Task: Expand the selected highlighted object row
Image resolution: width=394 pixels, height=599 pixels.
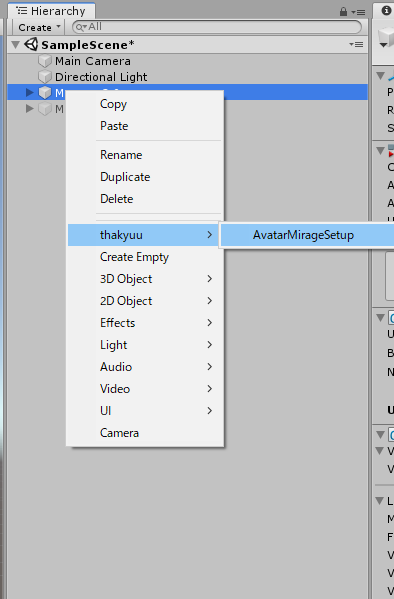Action: pyautogui.click(x=29, y=92)
